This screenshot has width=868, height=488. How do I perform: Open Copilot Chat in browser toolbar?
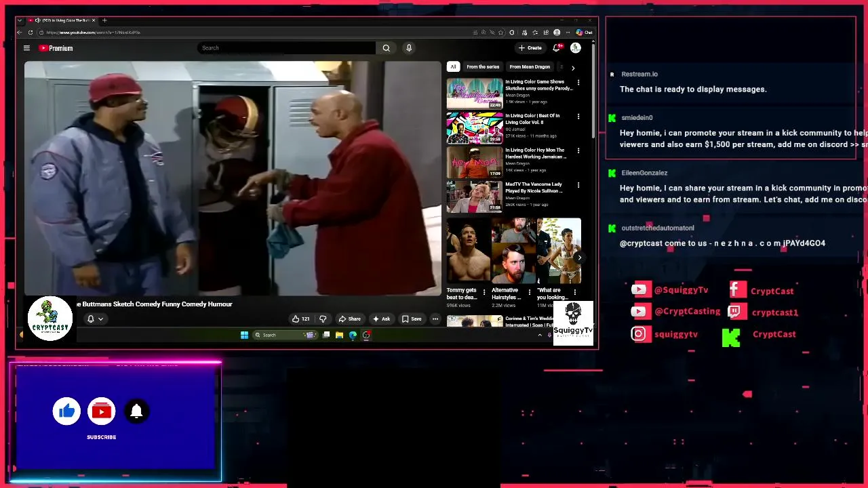[x=585, y=32]
